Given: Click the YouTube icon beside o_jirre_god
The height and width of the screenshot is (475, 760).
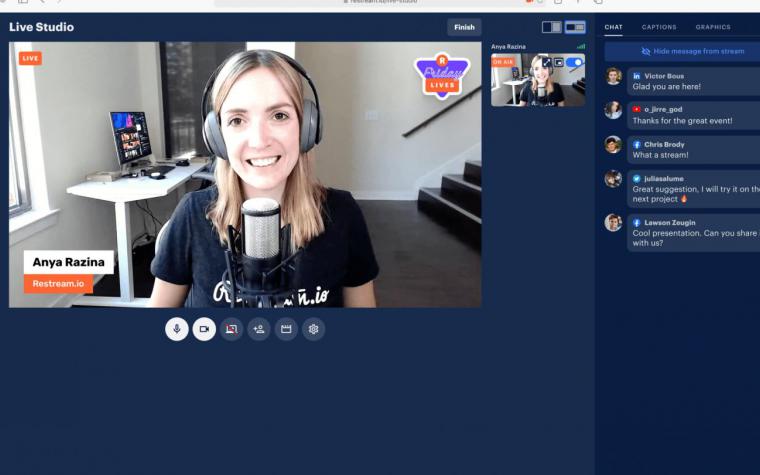Looking at the screenshot, I should [x=637, y=110].
